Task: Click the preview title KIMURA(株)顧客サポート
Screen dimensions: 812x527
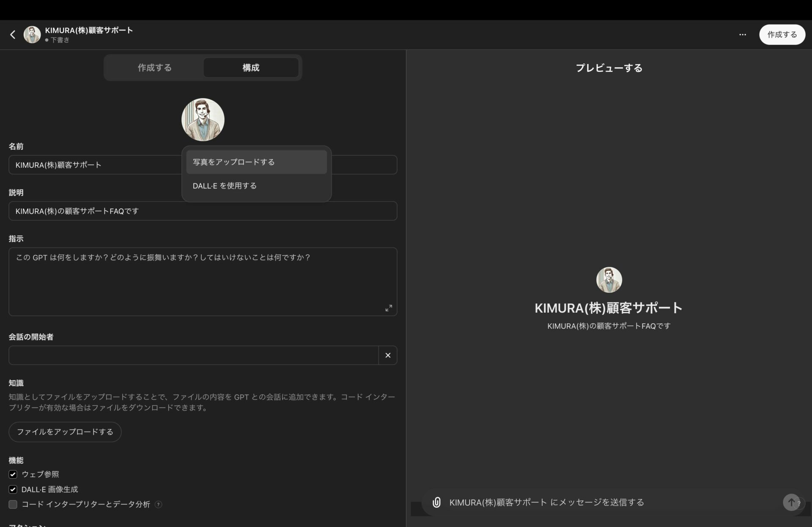Action: (x=609, y=308)
